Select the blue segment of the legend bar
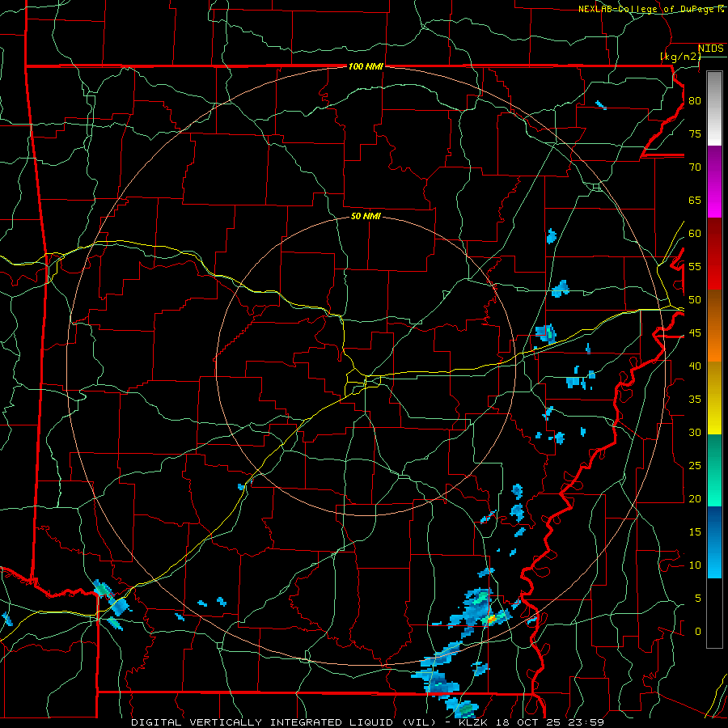This screenshot has height=728, width=728. 714,542
